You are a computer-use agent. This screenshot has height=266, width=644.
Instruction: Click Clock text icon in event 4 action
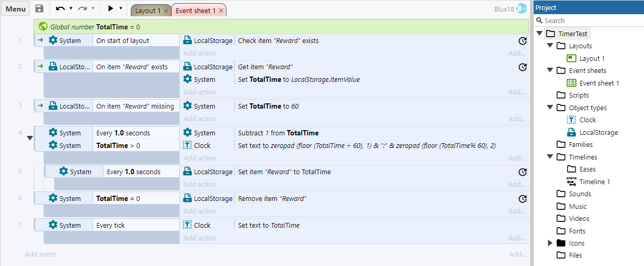click(x=188, y=145)
